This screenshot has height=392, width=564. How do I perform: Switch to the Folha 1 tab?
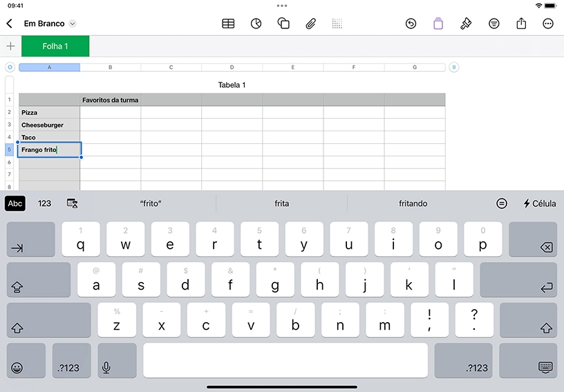(55, 46)
